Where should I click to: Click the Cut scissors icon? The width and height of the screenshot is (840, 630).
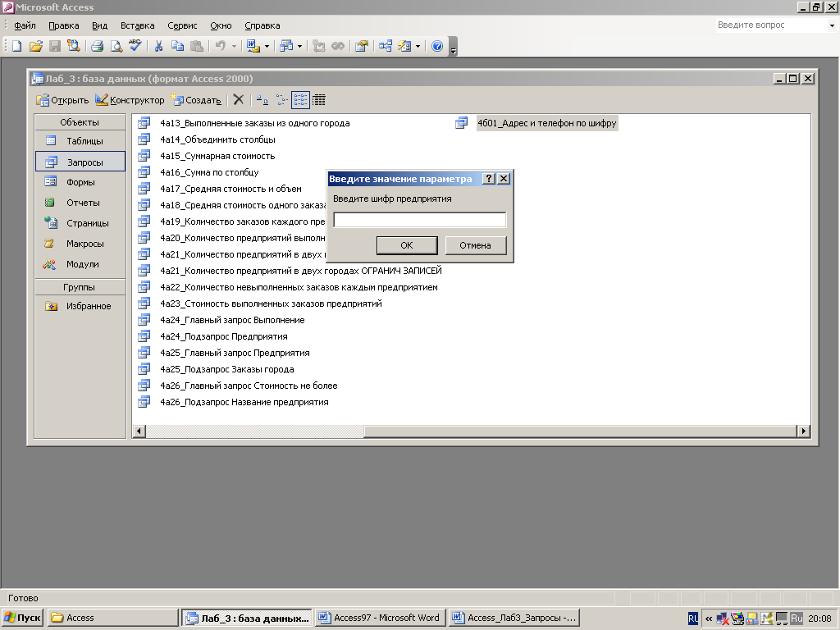(x=158, y=46)
